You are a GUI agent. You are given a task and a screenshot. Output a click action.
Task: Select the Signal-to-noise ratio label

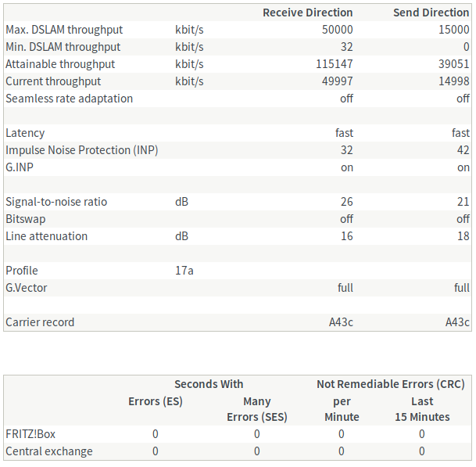click(56, 202)
